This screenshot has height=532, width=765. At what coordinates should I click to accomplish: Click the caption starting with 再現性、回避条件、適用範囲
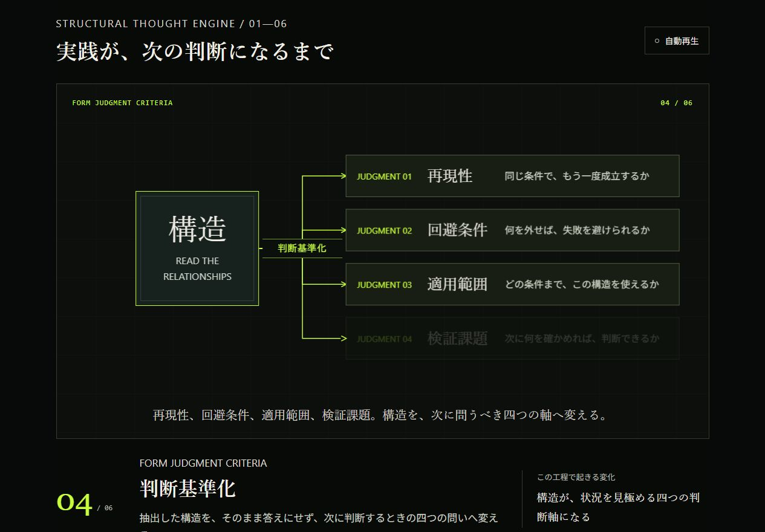(380, 415)
